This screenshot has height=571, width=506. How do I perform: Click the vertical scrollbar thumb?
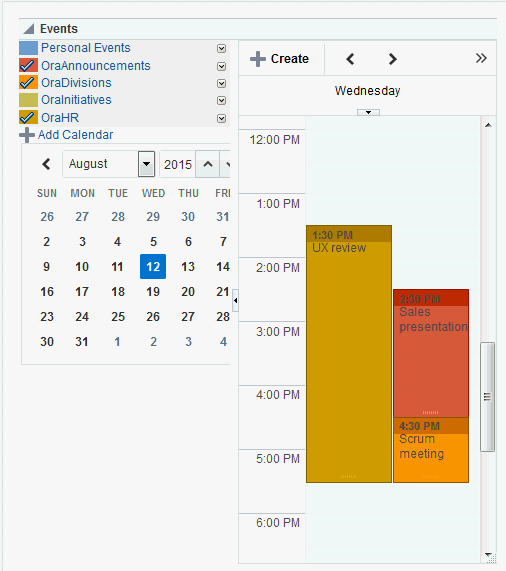point(487,397)
